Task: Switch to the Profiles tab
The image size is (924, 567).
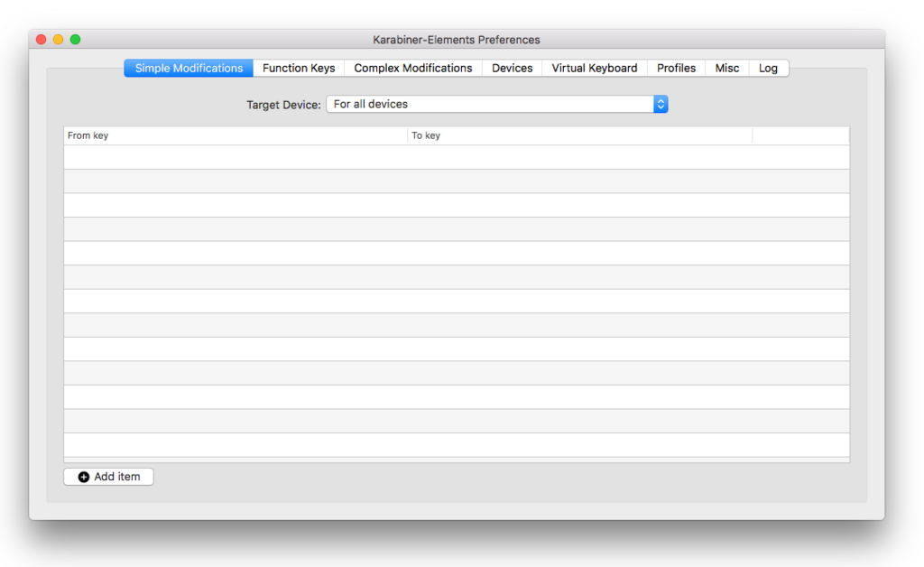Action: (677, 69)
